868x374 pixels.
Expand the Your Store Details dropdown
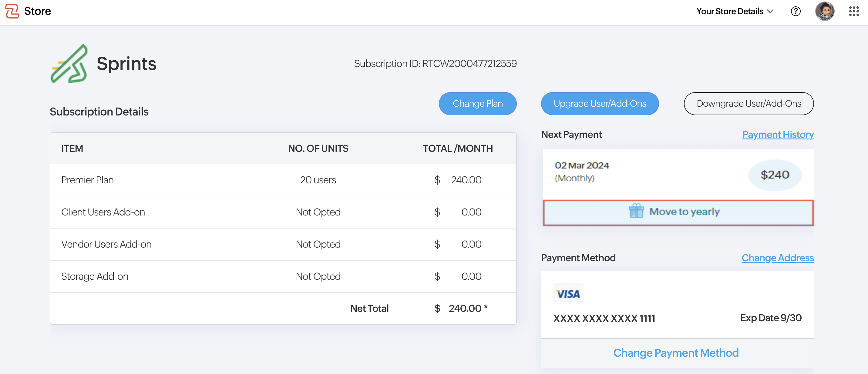pyautogui.click(x=735, y=12)
